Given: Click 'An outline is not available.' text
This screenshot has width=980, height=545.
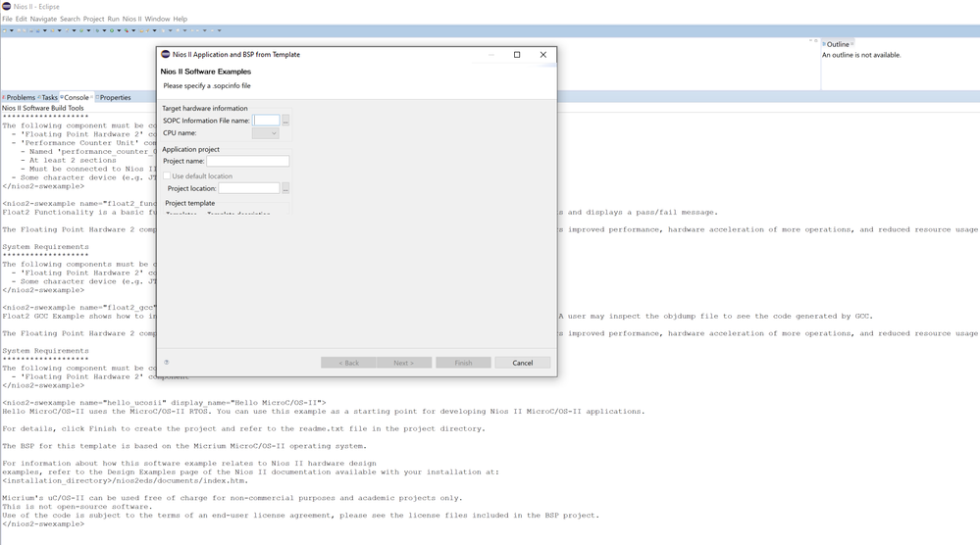Looking at the screenshot, I should (x=861, y=55).
